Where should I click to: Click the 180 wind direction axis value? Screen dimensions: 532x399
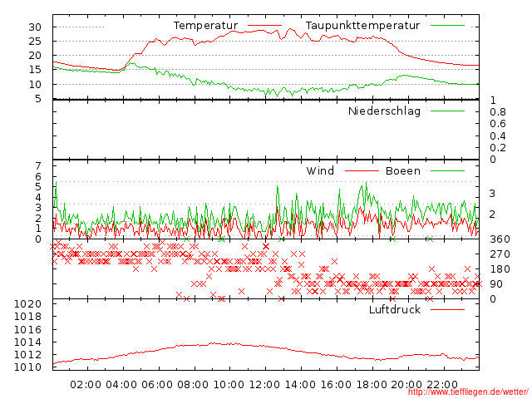[500, 269]
